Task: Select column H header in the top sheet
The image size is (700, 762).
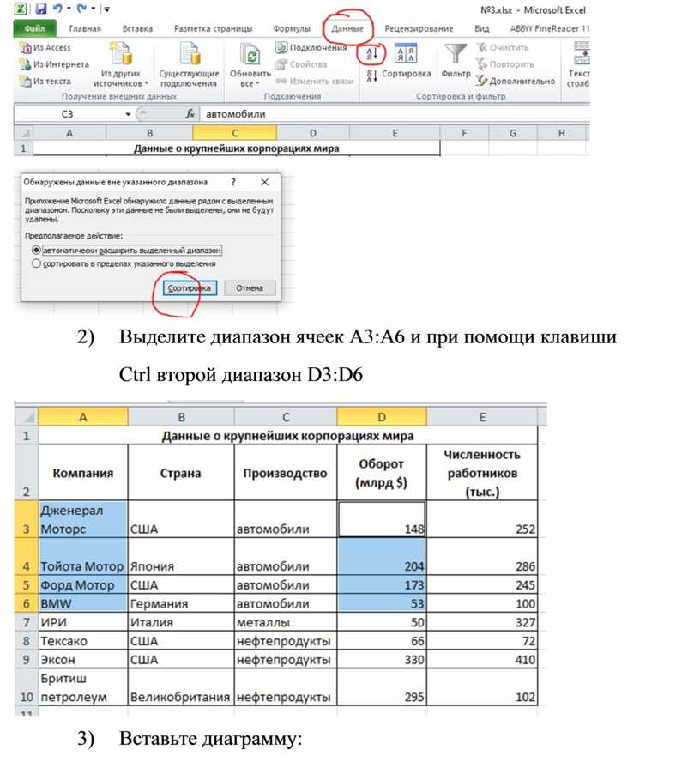Action: pos(562,133)
